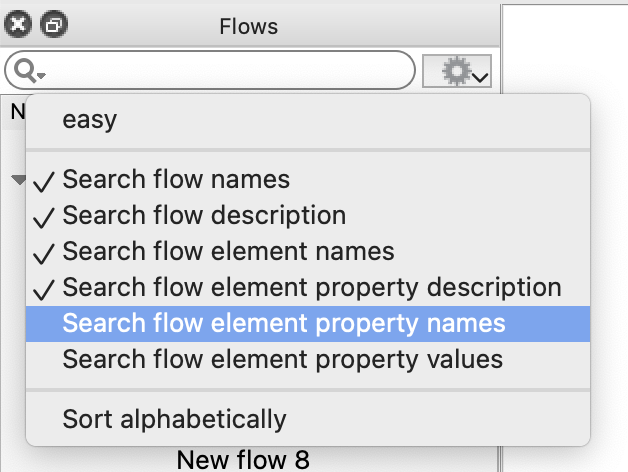
Task: Uncheck Search flow names
Action: (308, 179)
